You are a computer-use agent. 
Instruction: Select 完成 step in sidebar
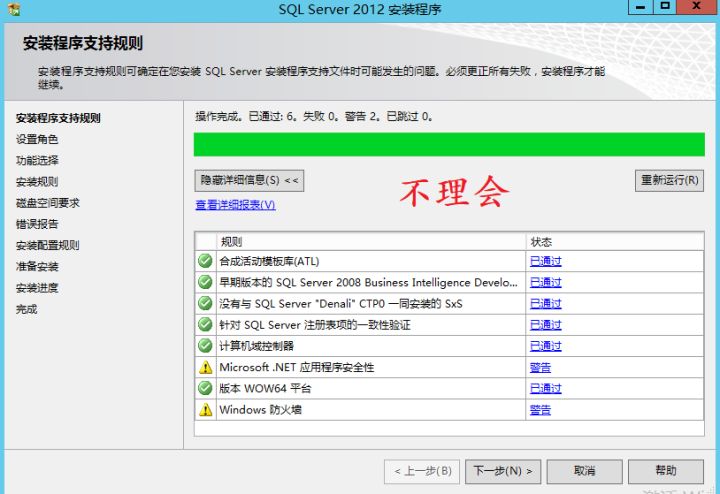27,309
